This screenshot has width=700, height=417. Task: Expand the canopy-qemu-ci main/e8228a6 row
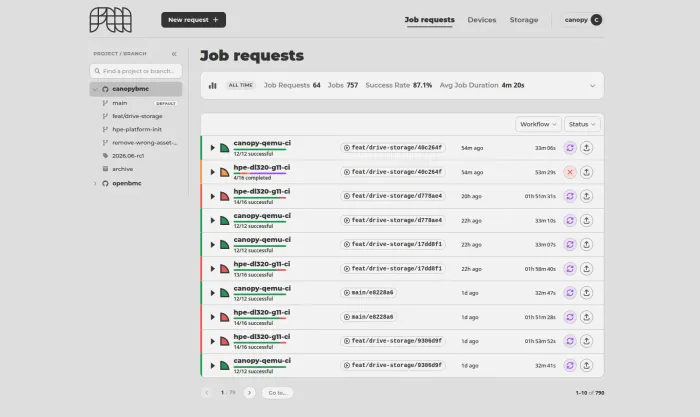(212, 293)
